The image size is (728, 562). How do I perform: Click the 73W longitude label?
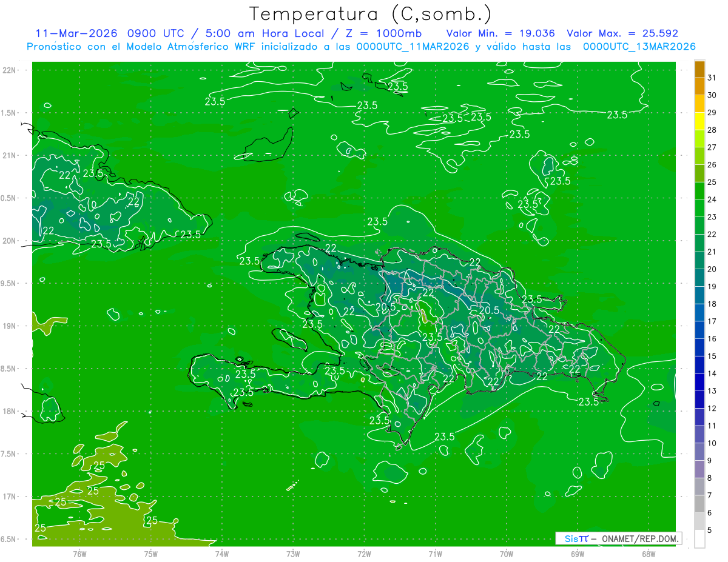293,554
